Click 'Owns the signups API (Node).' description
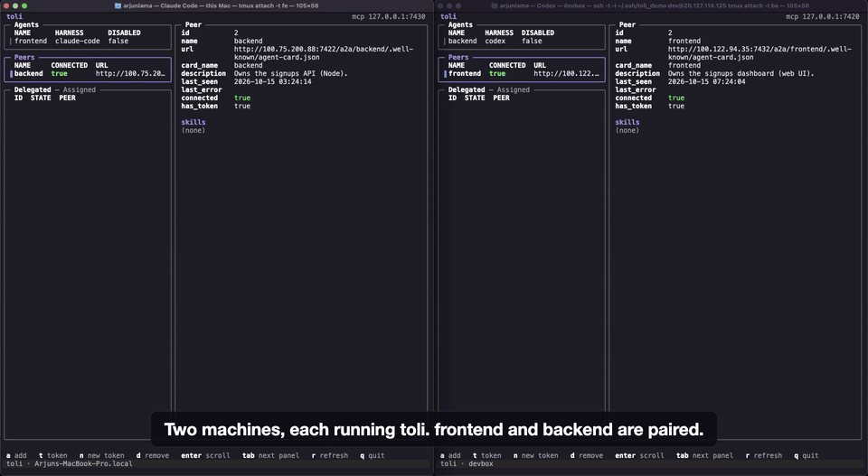Viewport: 868px width, 476px height. click(290, 73)
